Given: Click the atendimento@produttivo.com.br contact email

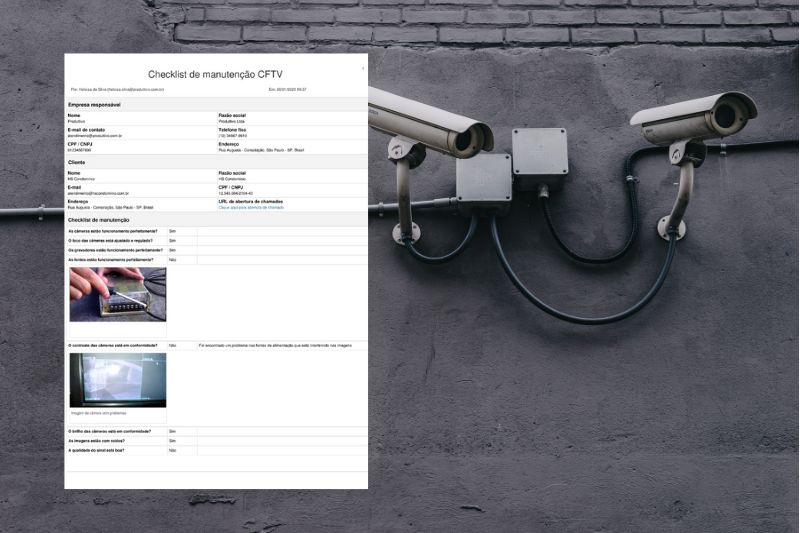Looking at the screenshot, I should point(95,135).
